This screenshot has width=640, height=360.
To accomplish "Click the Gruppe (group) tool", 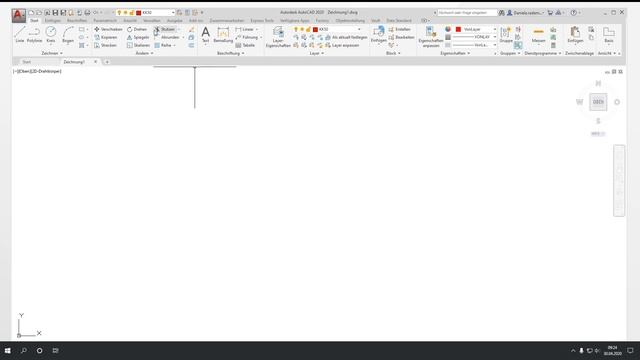I will point(506,34).
